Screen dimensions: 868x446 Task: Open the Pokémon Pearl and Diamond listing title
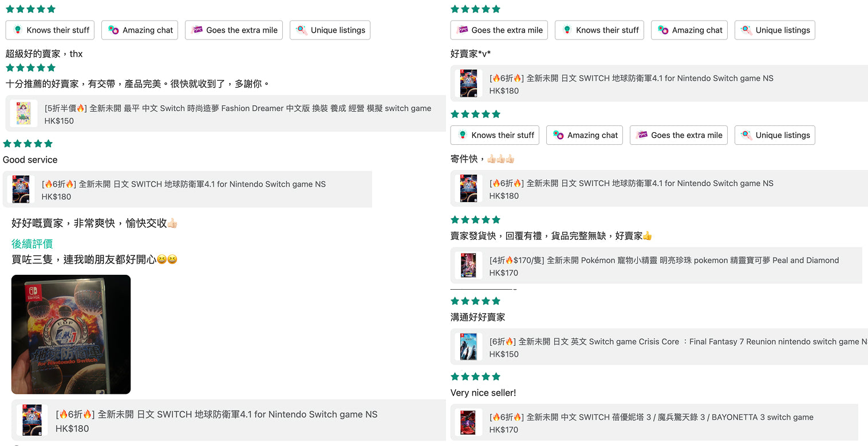click(664, 260)
